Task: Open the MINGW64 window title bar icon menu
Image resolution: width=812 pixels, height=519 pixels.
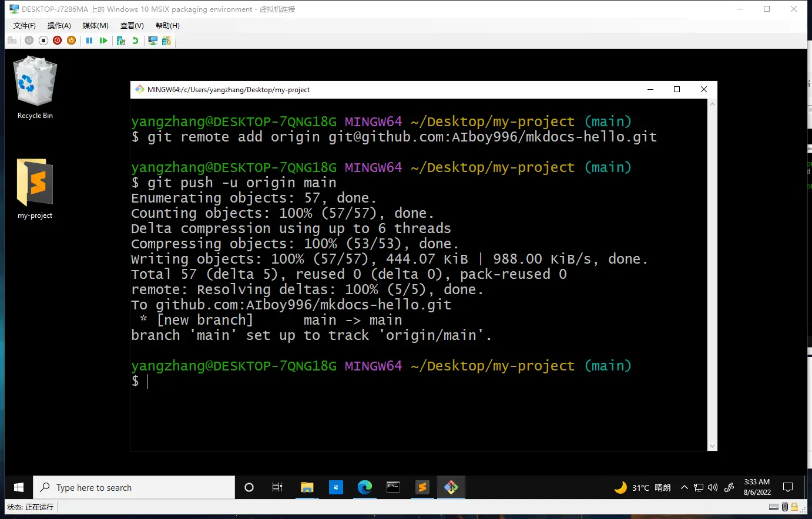Action: tap(139, 90)
